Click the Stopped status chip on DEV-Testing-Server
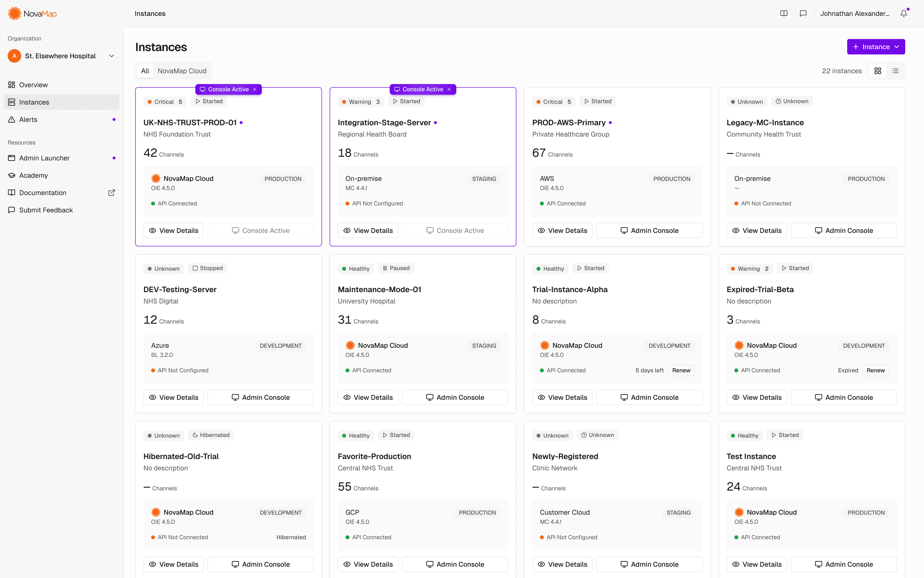Viewport: 924px width, 578px height. coord(208,268)
